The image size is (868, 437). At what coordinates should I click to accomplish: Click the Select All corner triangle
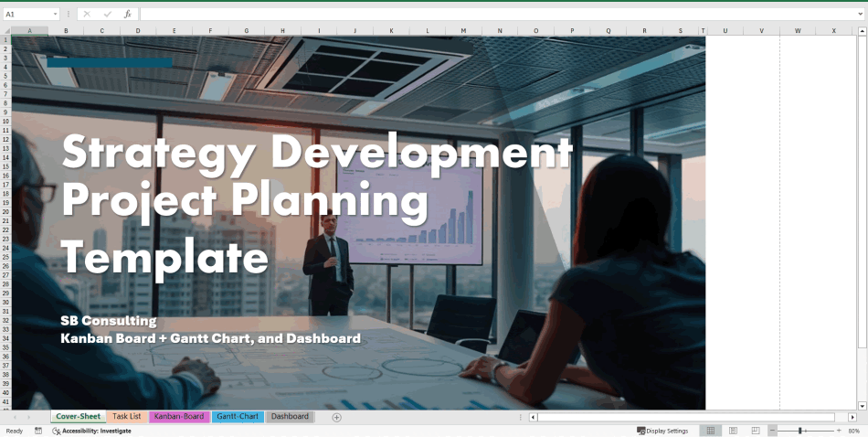point(5,31)
